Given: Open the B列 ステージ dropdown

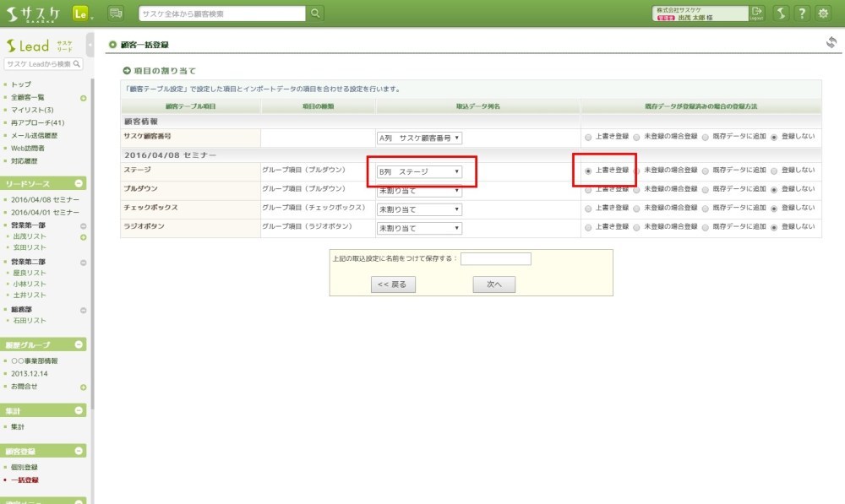Looking at the screenshot, I should point(419,171).
